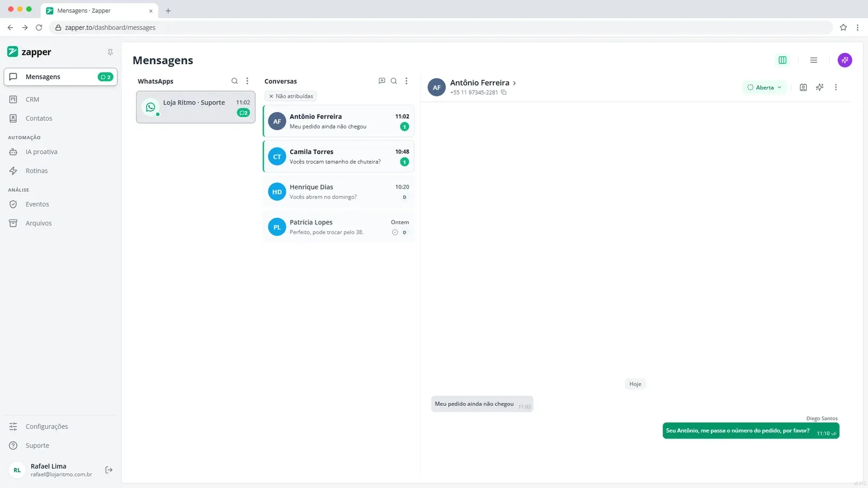Open contact card icon in chat header
868x488 pixels.
pos(803,87)
